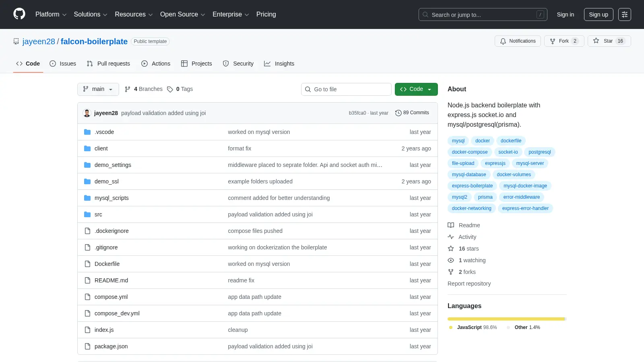Select the socket-io topic tag
The width and height of the screenshot is (644, 362).
point(508,152)
